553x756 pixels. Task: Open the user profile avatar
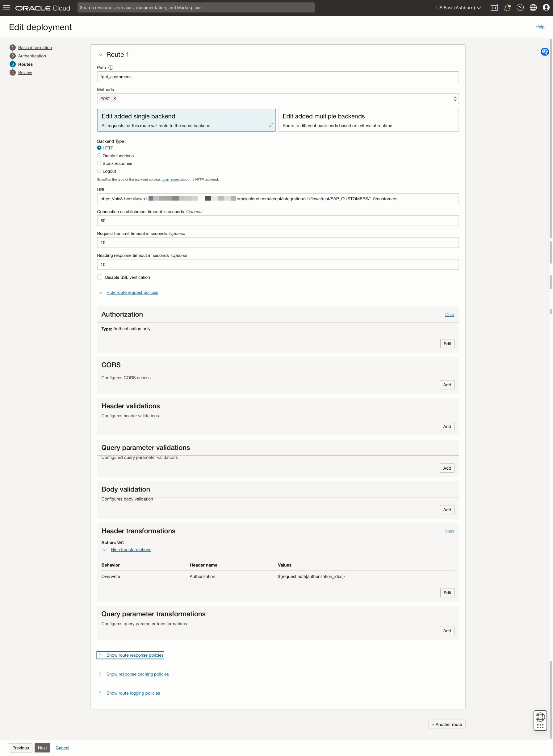point(546,8)
